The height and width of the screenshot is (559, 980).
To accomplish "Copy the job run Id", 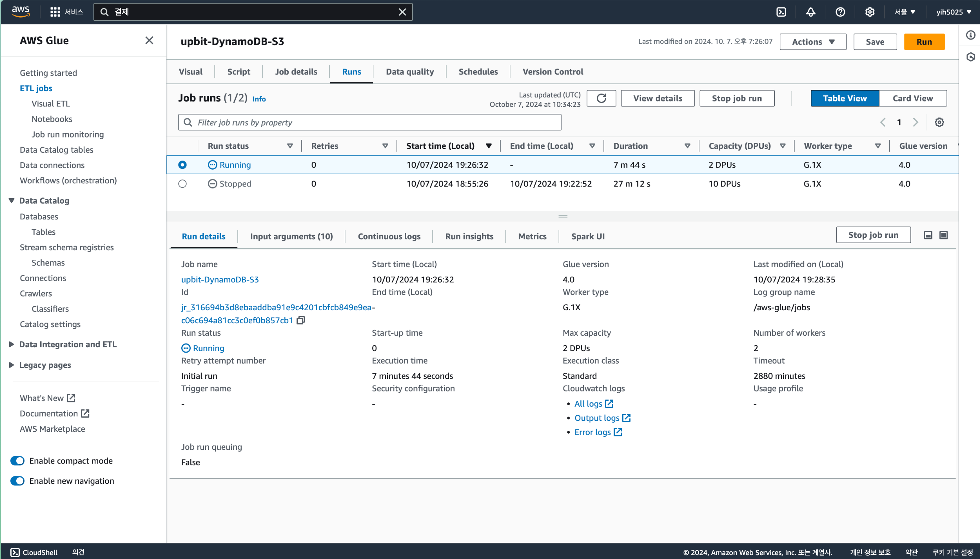I will (x=301, y=320).
